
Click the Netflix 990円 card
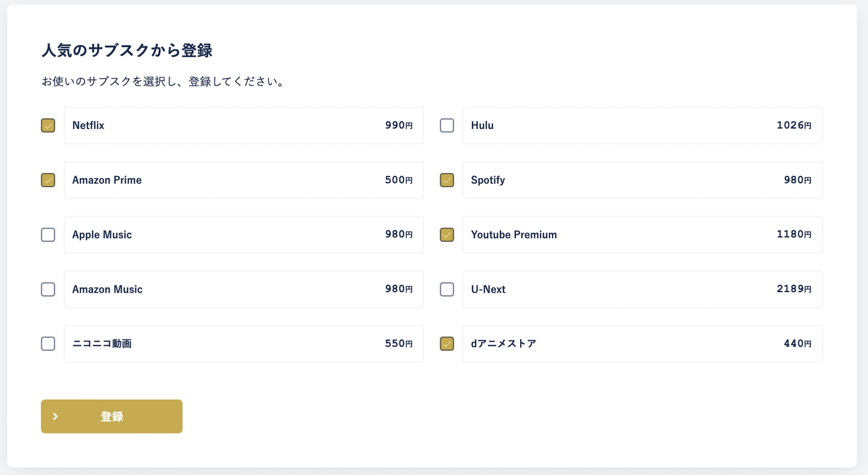click(x=243, y=125)
